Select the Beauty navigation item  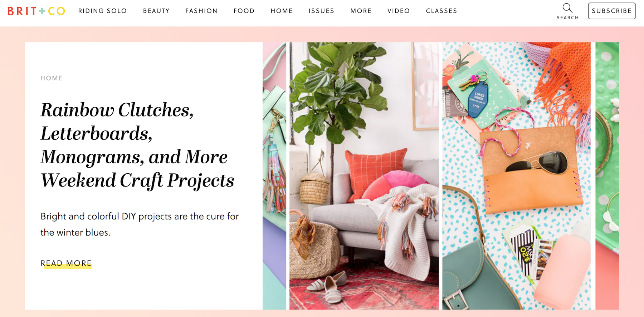[x=156, y=11]
